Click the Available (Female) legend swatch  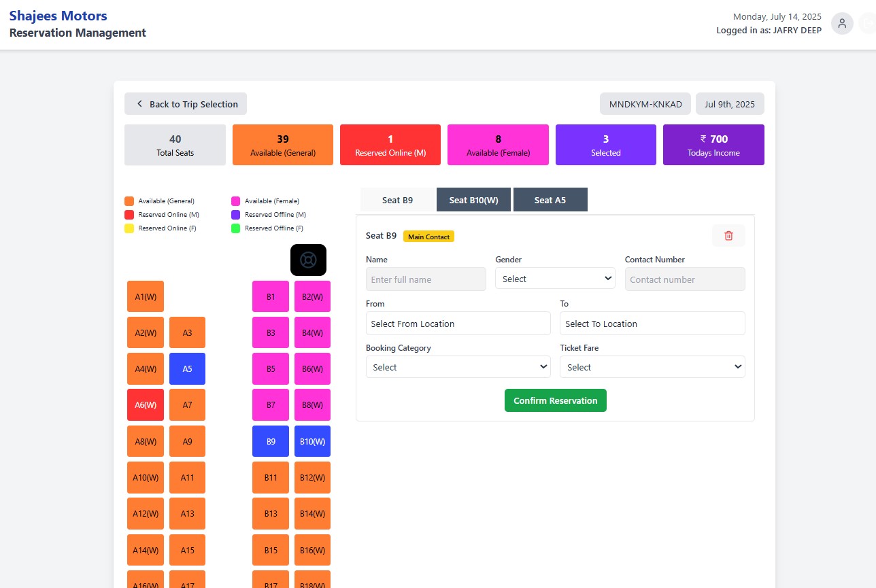[235, 201]
